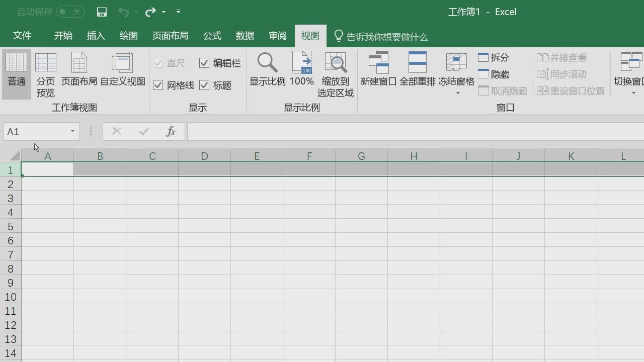
Task: Click Reset Window Position (重设窗口位置)
Action: (x=571, y=90)
